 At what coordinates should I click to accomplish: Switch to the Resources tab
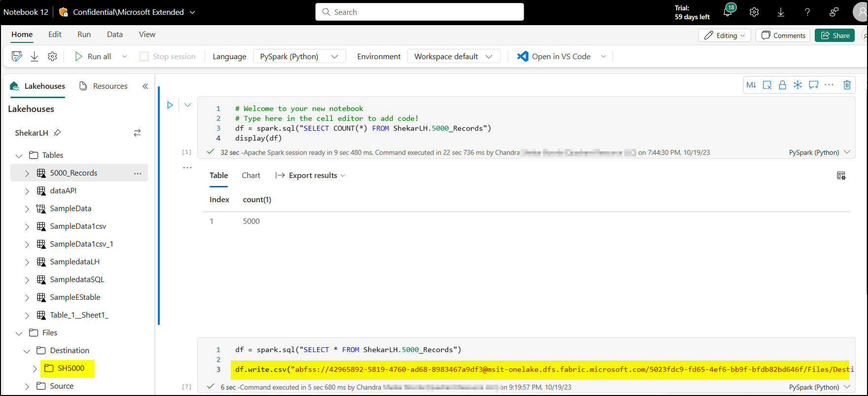coord(104,86)
